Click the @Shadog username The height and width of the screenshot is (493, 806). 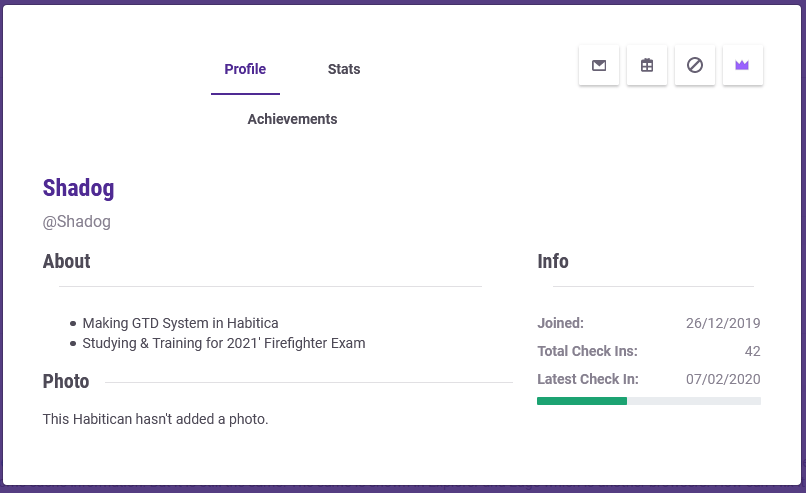[77, 222]
